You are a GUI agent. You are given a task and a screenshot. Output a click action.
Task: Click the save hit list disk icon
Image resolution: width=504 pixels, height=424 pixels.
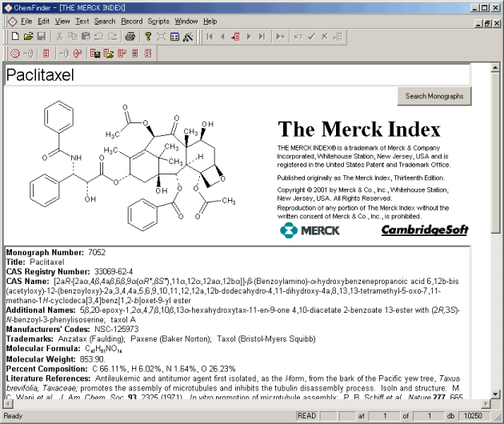tap(95, 53)
